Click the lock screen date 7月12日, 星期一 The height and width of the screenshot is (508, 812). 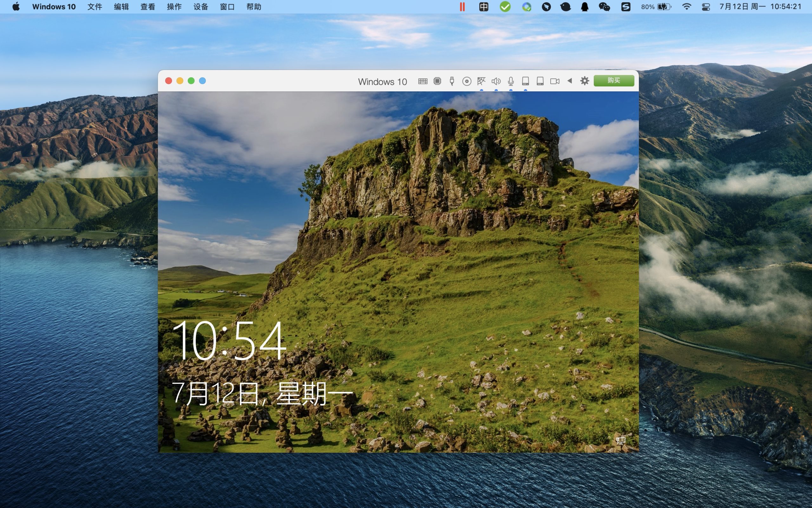pos(262,393)
